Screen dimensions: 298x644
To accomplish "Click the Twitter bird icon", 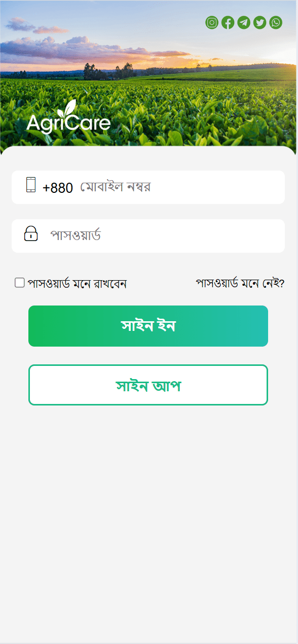I will pos(260,22).
